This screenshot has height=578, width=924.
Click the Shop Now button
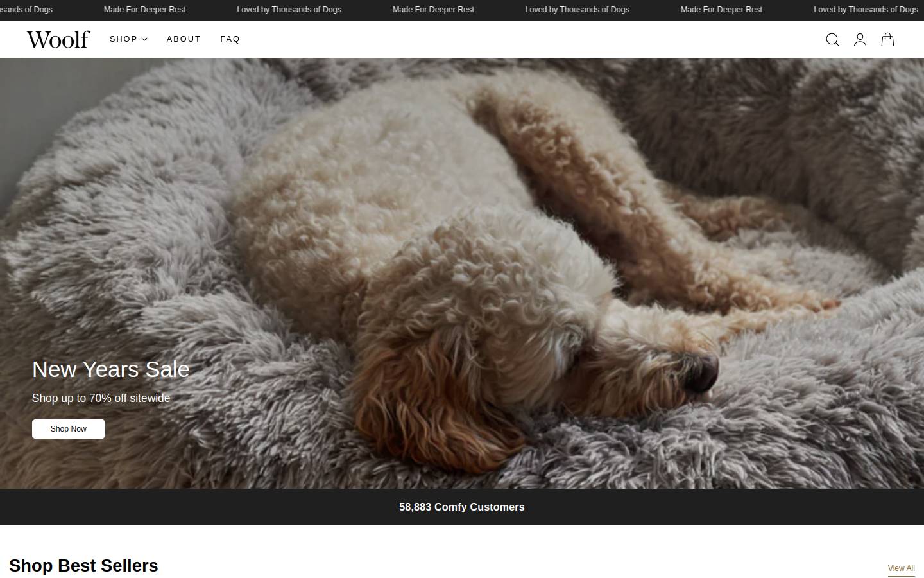pos(69,429)
